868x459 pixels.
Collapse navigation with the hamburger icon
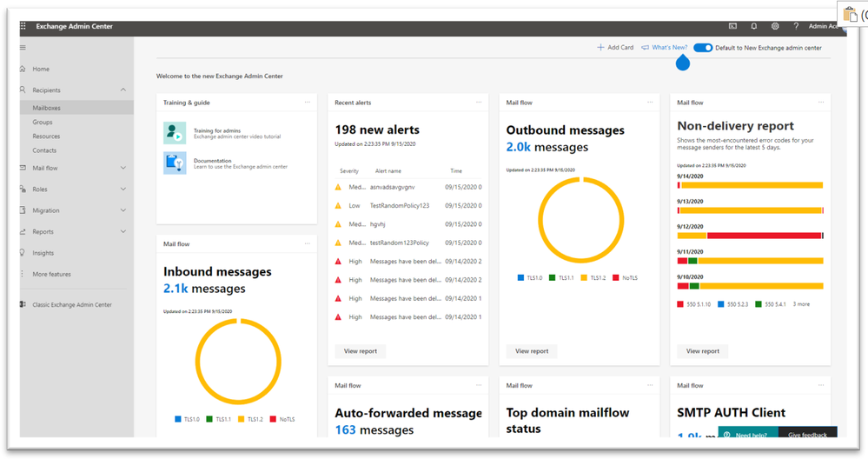(23, 48)
